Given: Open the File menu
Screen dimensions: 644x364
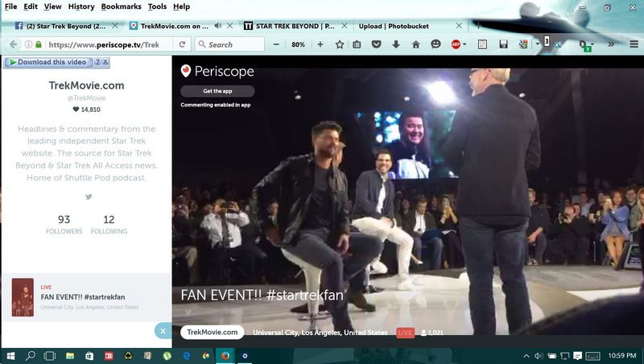Looking at the screenshot, I should 10,6.
